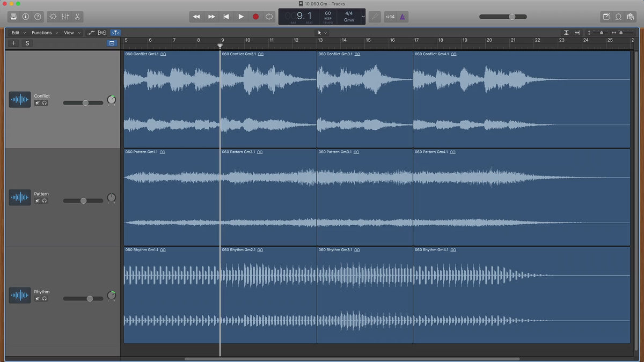Toggle the Cycle mode button
Viewport: 644px width, 362px height.
[269, 17]
